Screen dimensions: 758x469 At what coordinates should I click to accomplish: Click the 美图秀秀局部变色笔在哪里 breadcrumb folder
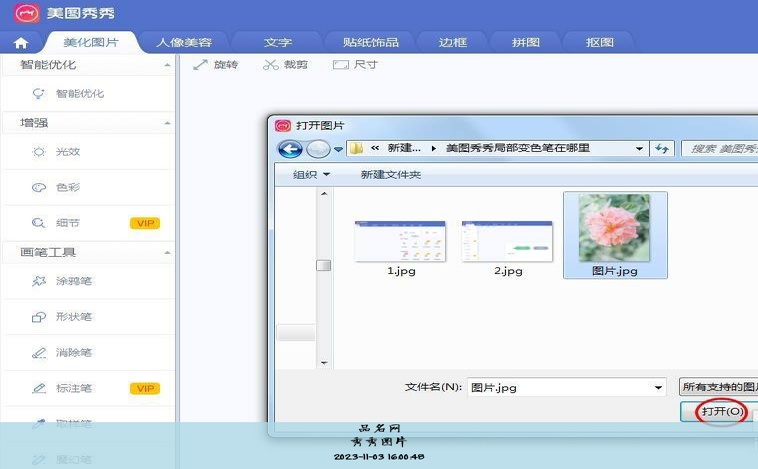pos(518,148)
